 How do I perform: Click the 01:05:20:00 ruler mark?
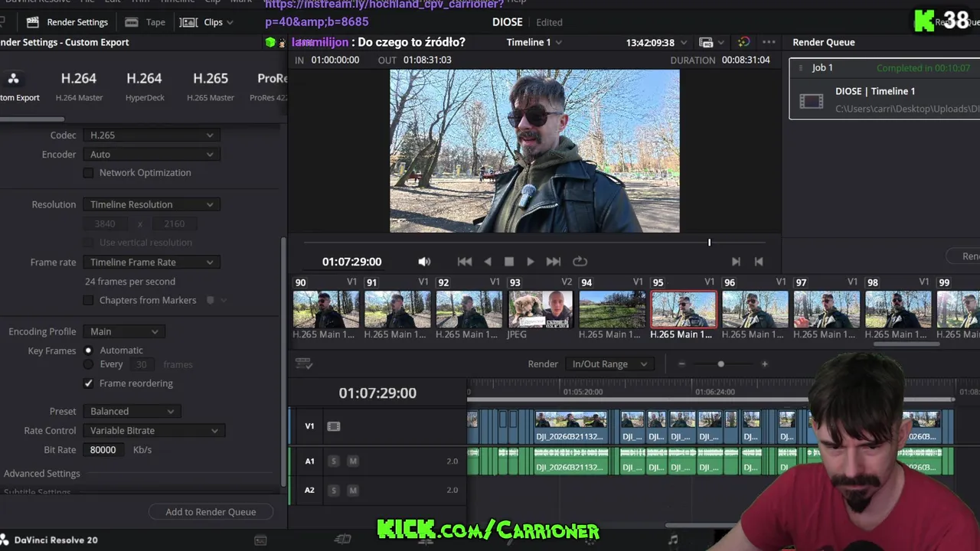(583, 392)
